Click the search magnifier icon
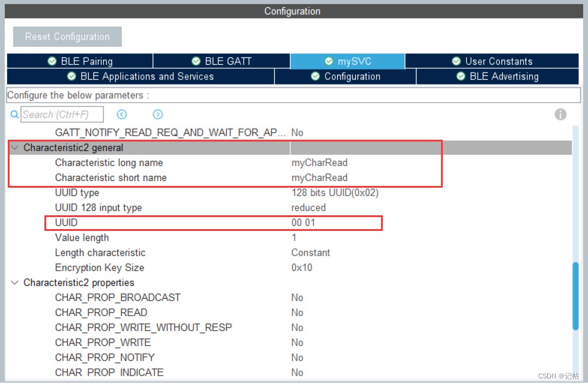The image size is (588, 385). coord(14,115)
